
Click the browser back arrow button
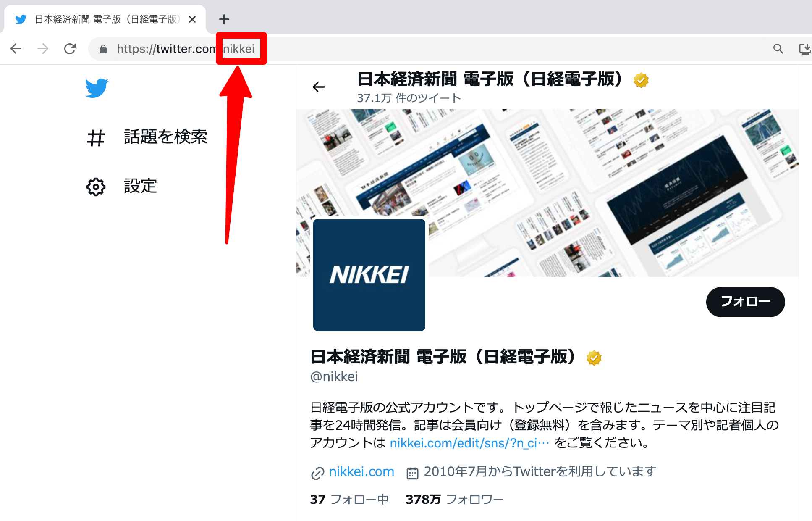16,49
